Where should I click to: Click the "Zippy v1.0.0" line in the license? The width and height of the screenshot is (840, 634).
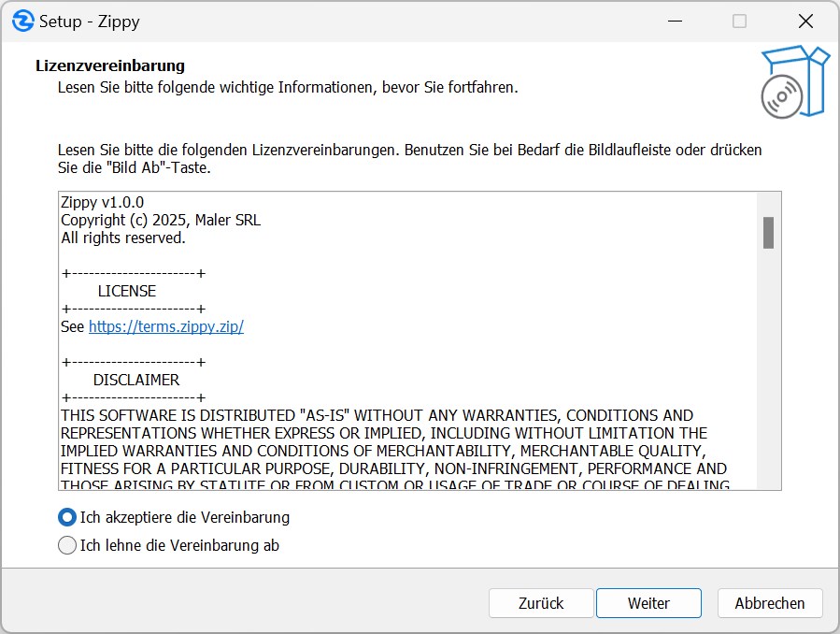point(103,202)
